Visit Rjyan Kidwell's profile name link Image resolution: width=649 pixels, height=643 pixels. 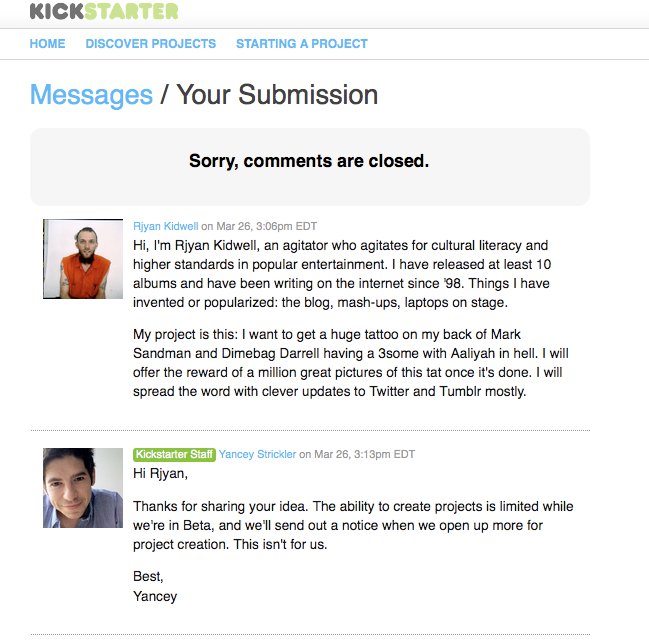(166, 226)
